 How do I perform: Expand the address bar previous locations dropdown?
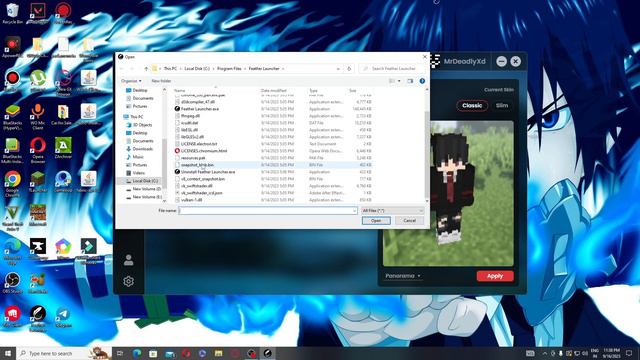[x=338, y=69]
